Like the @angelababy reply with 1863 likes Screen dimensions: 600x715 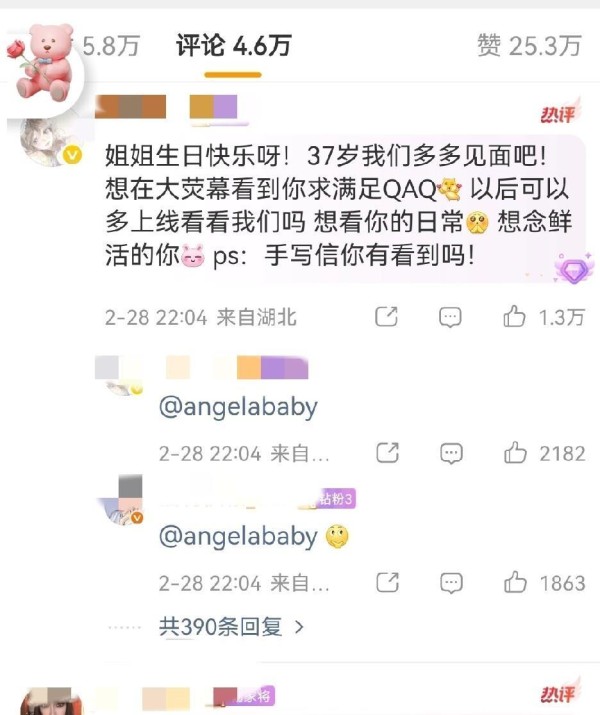point(516,582)
